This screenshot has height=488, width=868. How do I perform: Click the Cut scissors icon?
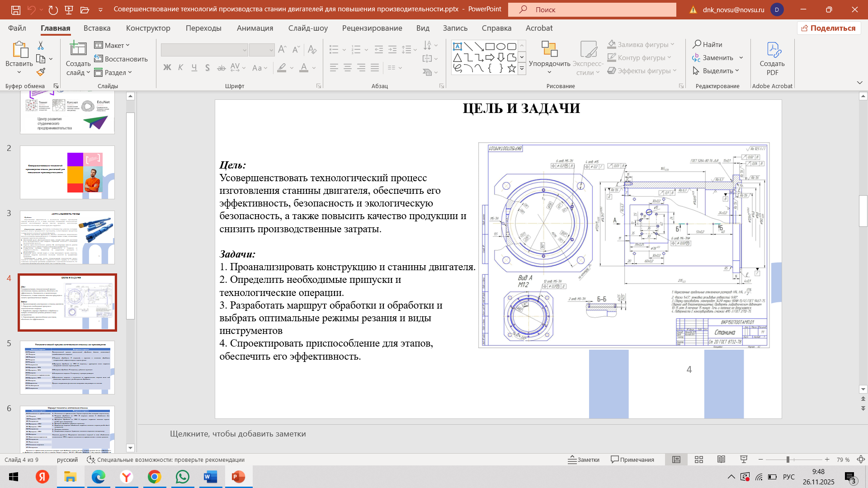click(41, 45)
